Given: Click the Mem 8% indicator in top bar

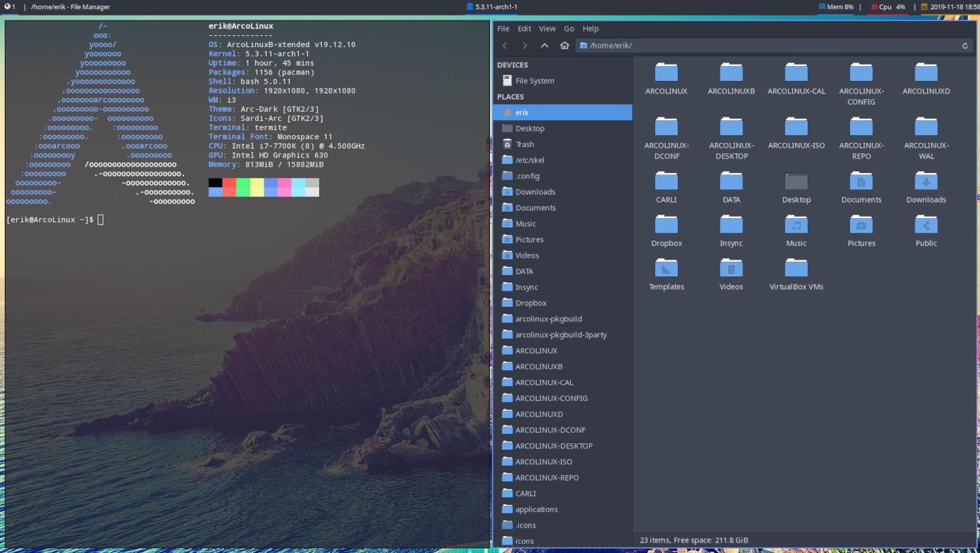Looking at the screenshot, I should pyautogui.click(x=835, y=6).
